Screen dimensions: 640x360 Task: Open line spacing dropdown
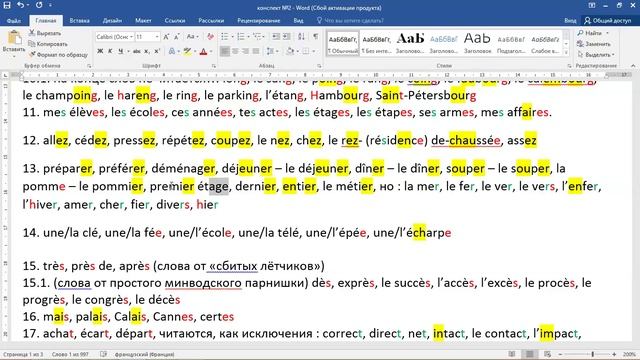(x=277, y=51)
